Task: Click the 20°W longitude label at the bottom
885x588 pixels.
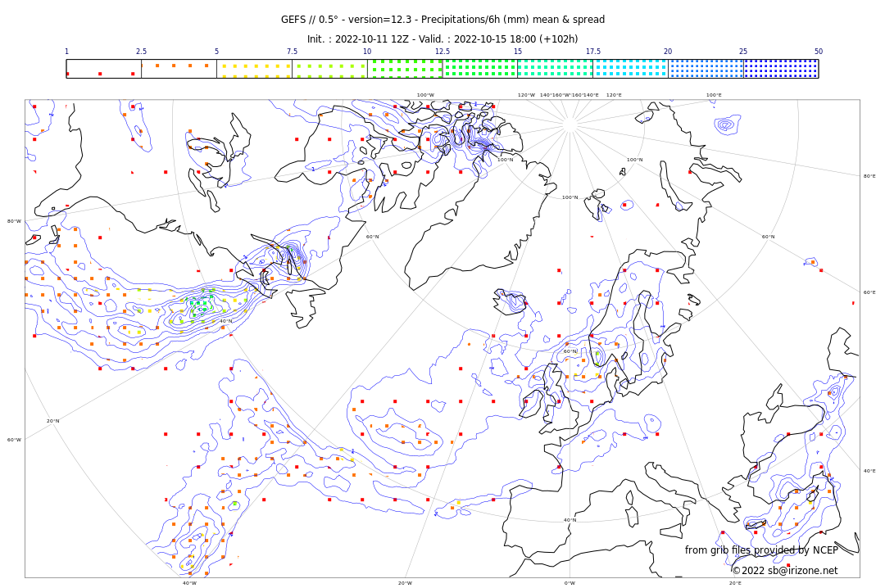Action: coord(406,583)
